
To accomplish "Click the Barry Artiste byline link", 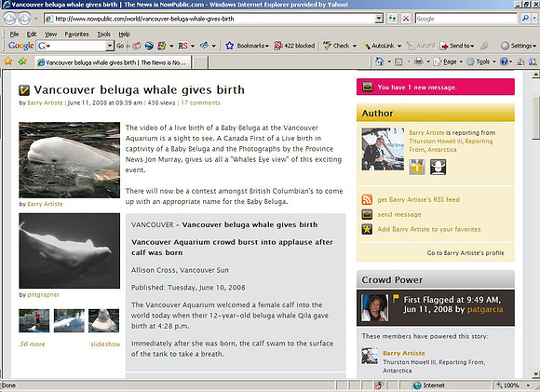I will [45, 102].
